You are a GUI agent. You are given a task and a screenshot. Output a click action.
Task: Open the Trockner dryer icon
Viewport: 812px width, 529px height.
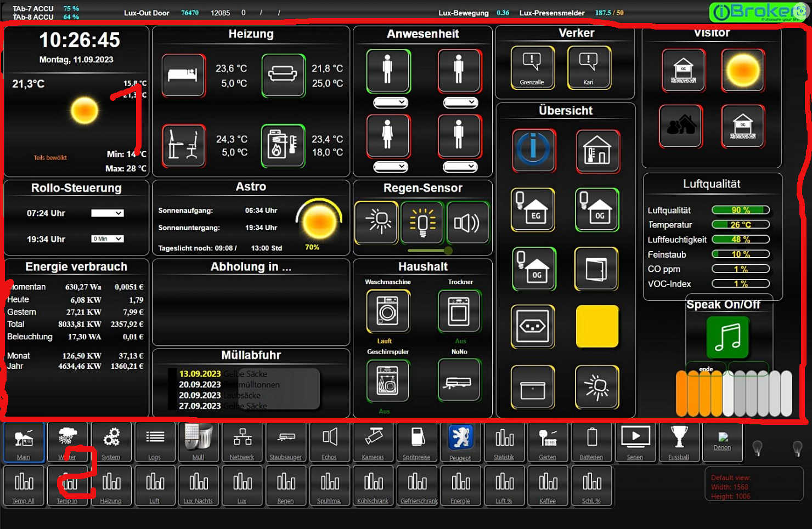pyautogui.click(x=459, y=311)
